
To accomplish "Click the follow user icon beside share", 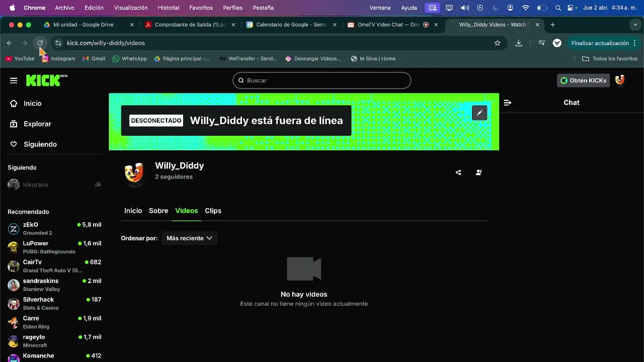I will (478, 172).
